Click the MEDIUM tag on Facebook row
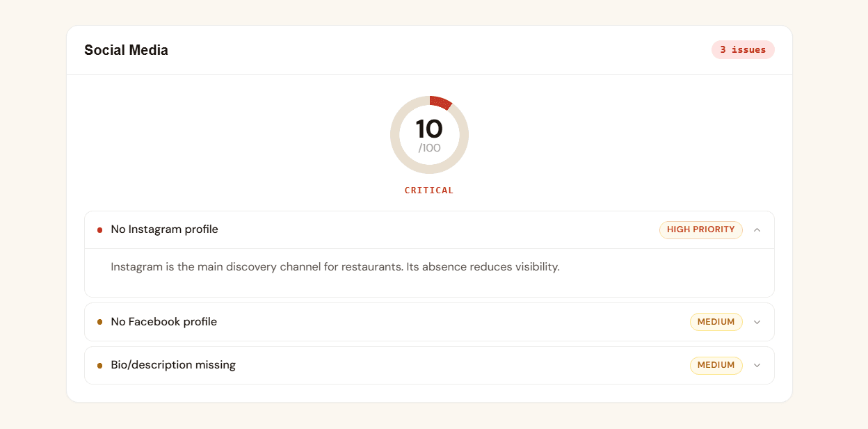 (x=716, y=322)
